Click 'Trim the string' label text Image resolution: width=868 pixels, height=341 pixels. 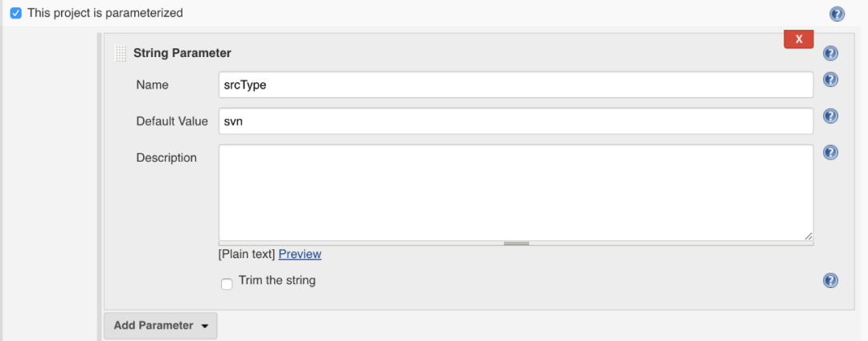coord(277,281)
